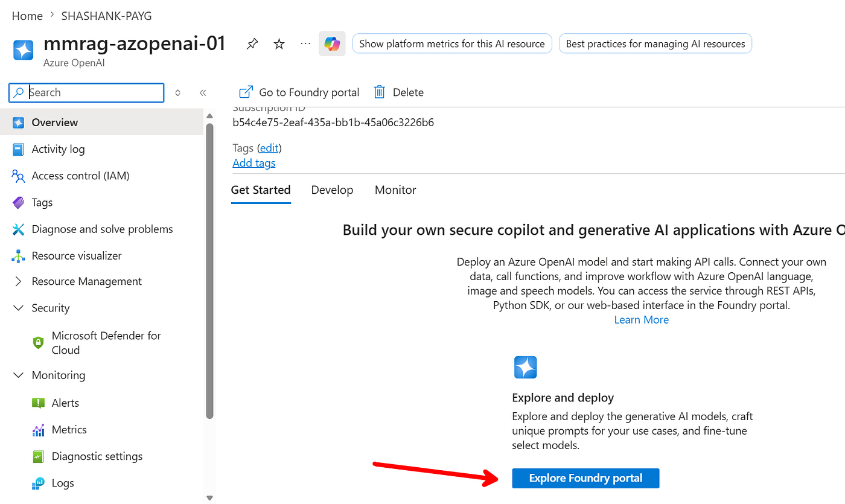Open Resource visualizer
Screen dimensions: 845x504
point(77,256)
